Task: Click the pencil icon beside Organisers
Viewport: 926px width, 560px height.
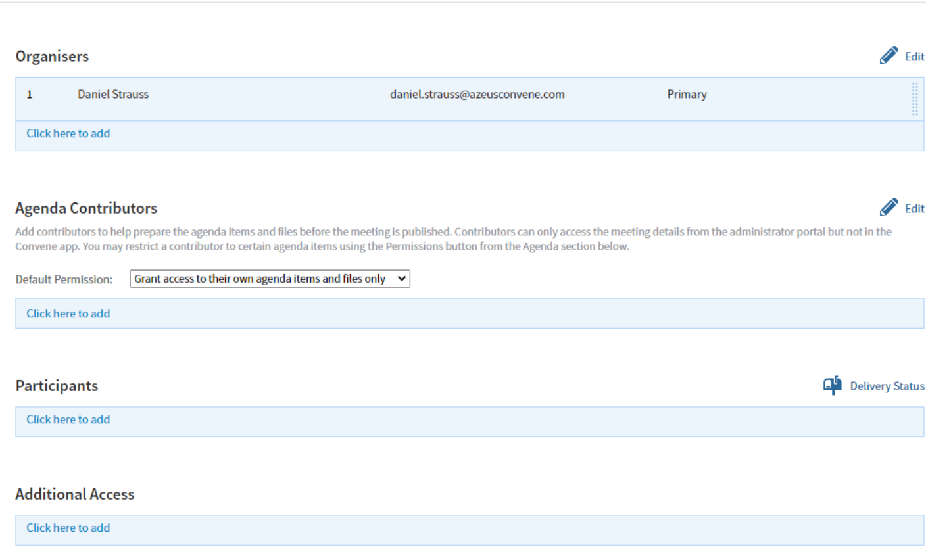Action: click(x=889, y=56)
